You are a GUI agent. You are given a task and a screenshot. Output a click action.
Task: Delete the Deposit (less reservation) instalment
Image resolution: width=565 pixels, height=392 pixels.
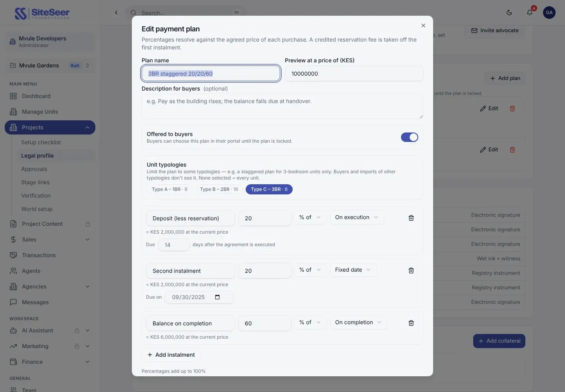click(x=411, y=218)
